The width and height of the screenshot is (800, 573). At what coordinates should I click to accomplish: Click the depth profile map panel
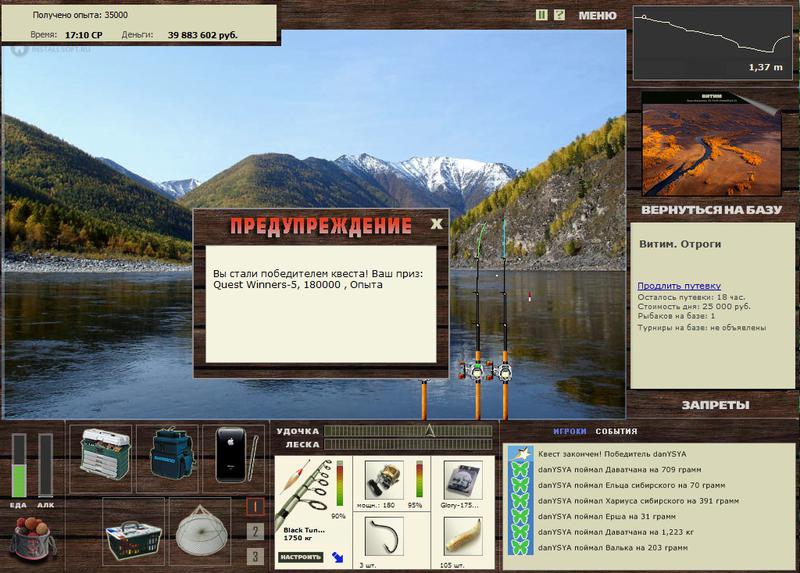(x=713, y=43)
